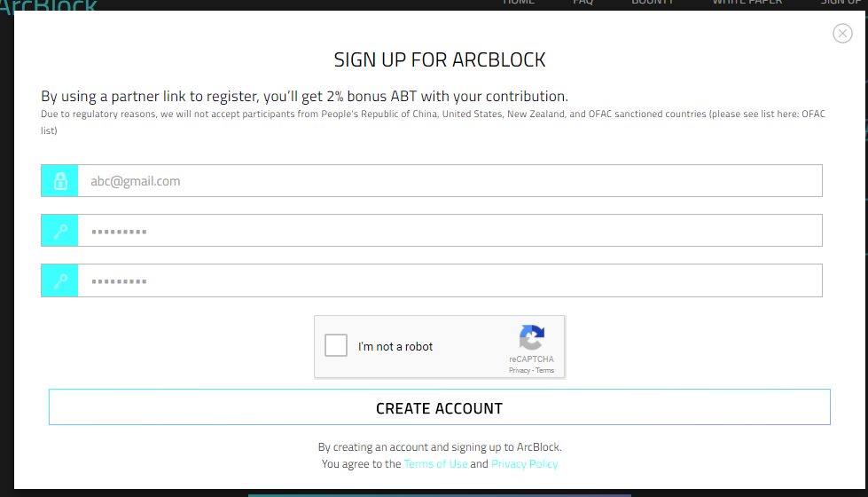Check the I'm not a robot box

coord(336,345)
